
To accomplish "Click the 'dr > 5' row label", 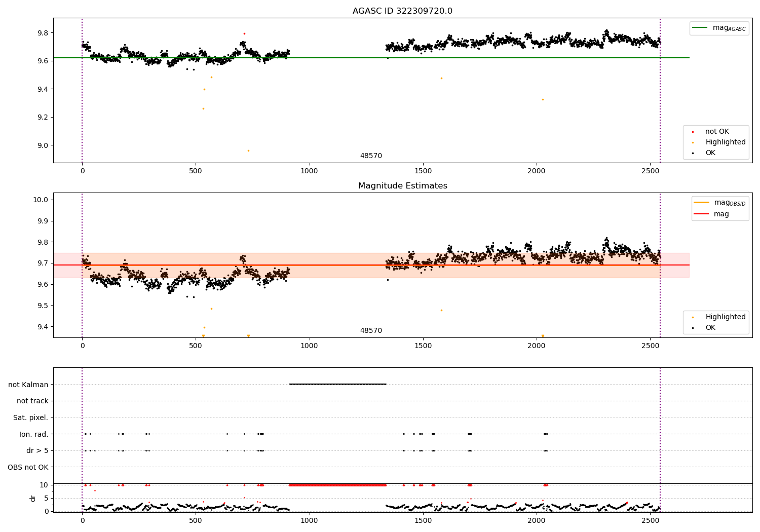I will point(37,450).
